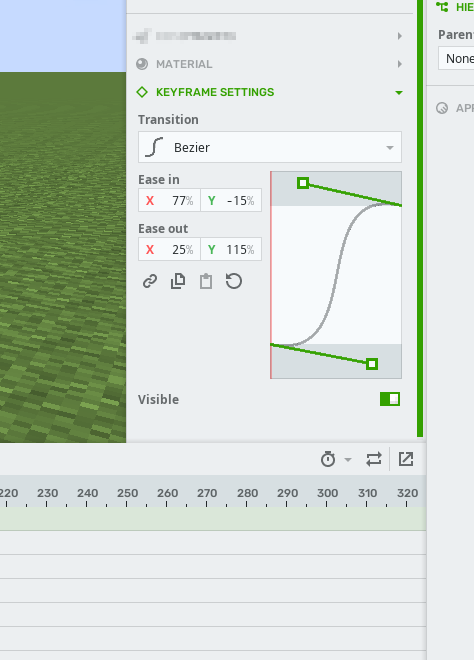The image size is (474, 660).
Task: Toggle the Visible switch
Action: [390, 399]
